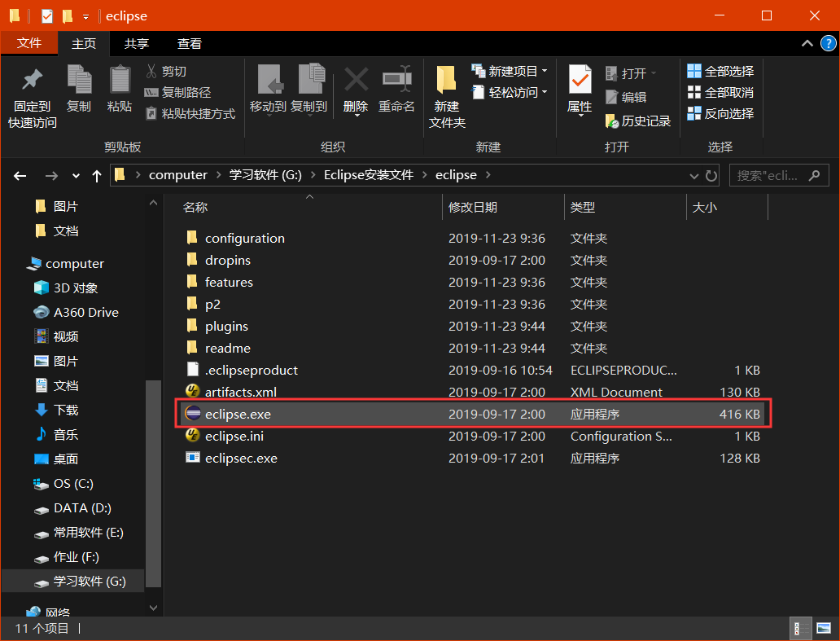The height and width of the screenshot is (641, 840).
Task: Click the Delete (删除) icon
Action: [x=356, y=90]
